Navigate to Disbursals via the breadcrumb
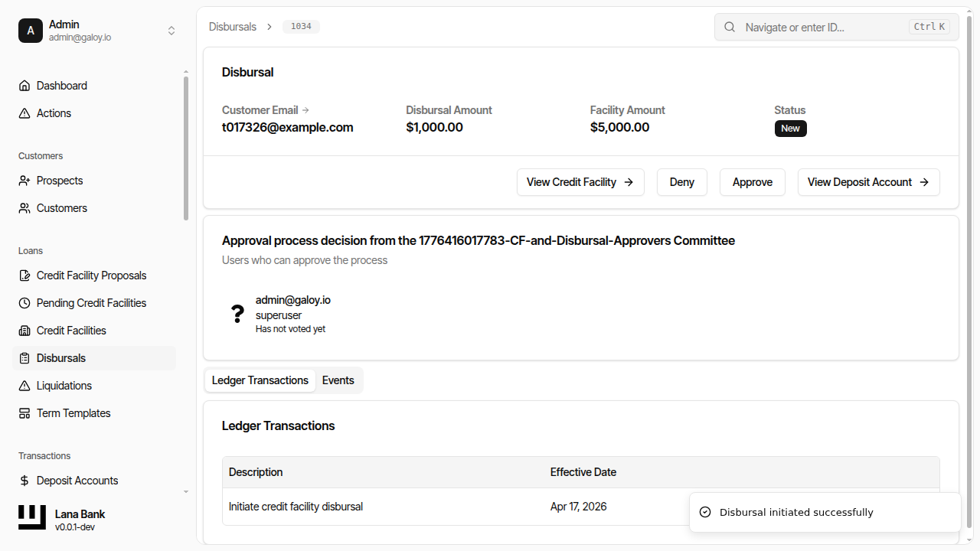The width and height of the screenshot is (980, 551). (x=232, y=26)
